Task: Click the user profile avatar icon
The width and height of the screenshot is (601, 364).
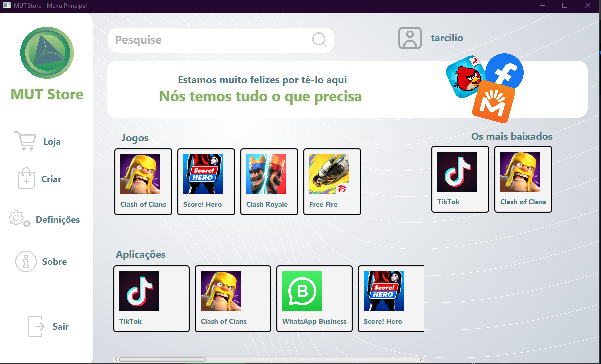Action: tap(410, 38)
